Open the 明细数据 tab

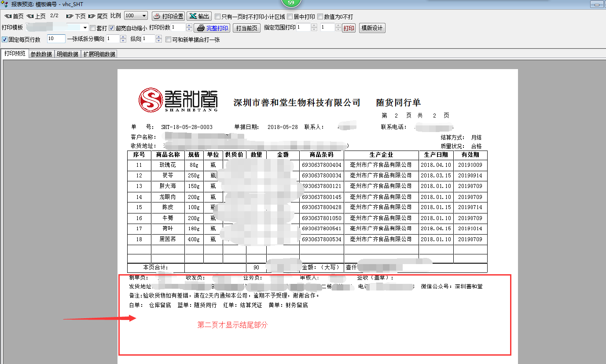pos(67,54)
